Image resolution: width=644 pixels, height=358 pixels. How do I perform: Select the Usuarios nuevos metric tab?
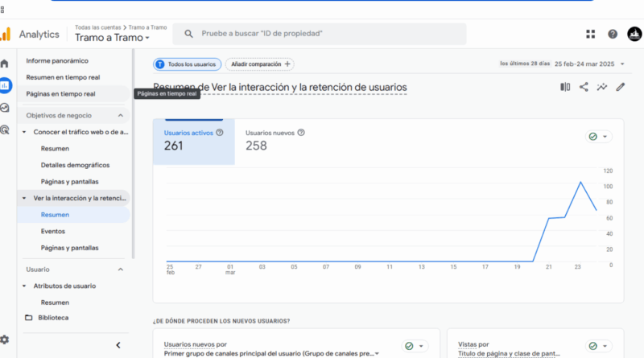[274, 140]
